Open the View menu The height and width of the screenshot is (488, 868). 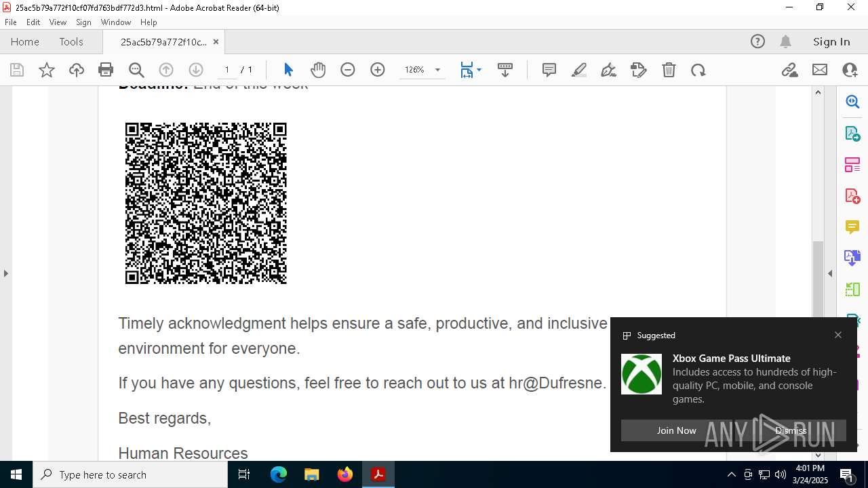[58, 22]
